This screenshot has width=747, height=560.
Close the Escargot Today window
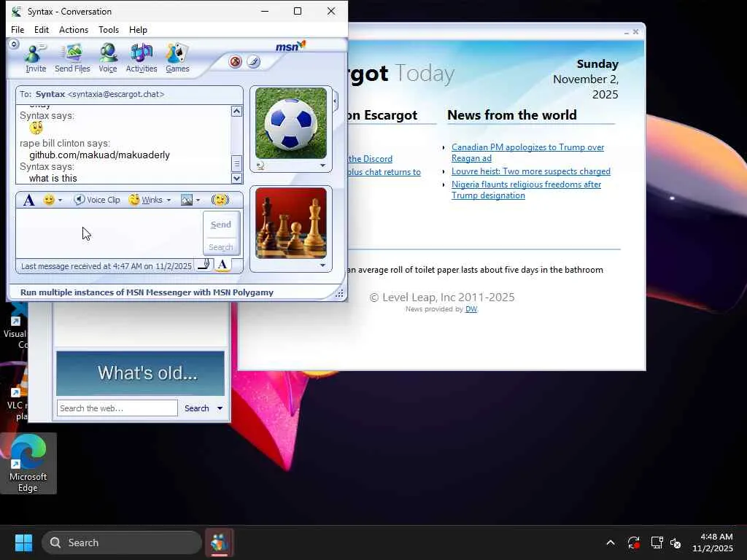(x=635, y=32)
